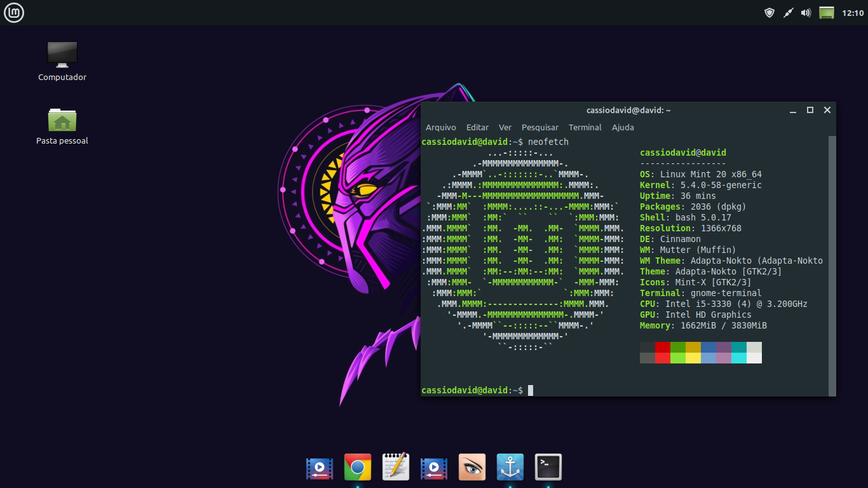The width and height of the screenshot is (868, 488).
Task: Open the Editar menu
Action: pos(477,127)
